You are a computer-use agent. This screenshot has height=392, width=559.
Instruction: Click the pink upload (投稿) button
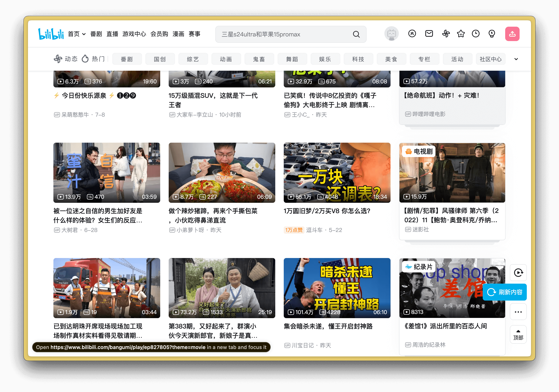(x=513, y=34)
